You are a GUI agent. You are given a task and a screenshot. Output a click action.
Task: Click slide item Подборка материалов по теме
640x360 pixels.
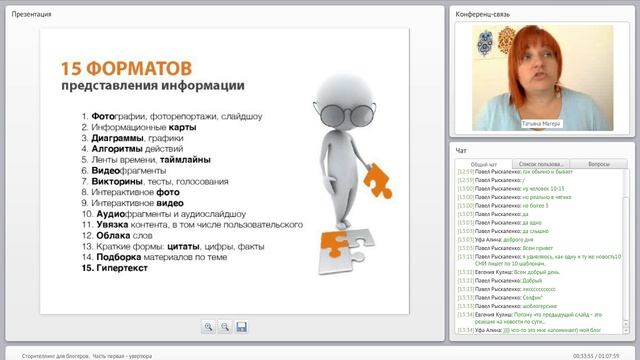point(154,257)
